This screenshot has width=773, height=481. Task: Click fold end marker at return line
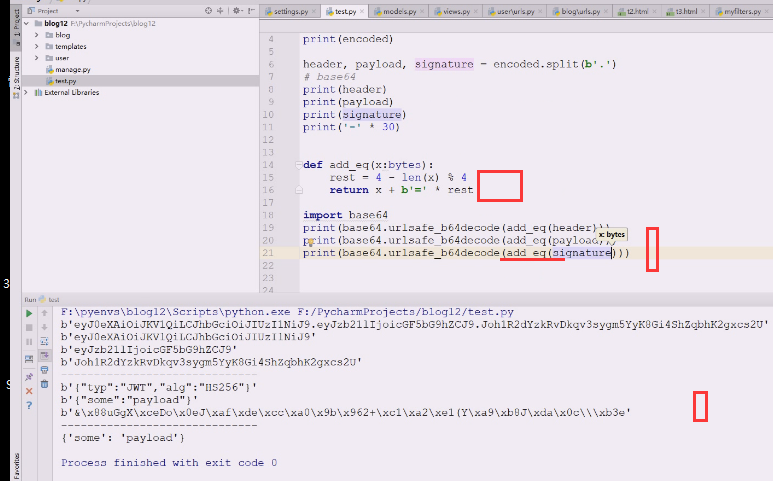pos(299,190)
